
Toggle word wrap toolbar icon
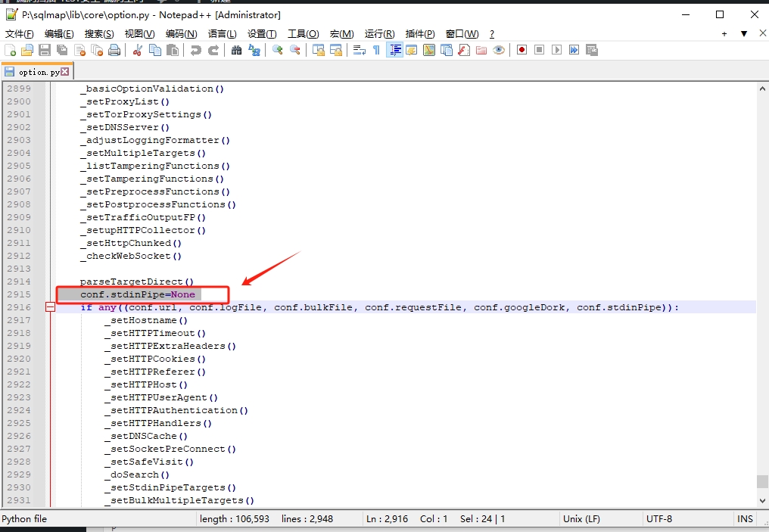(x=360, y=50)
